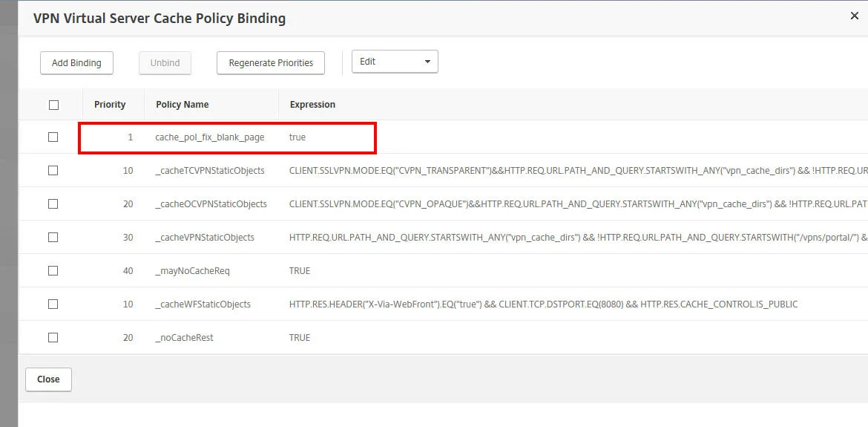The width and height of the screenshot is (868, 427).
Task: Select the _cacheVPNStaticObjects policy name
Action: 205,237
